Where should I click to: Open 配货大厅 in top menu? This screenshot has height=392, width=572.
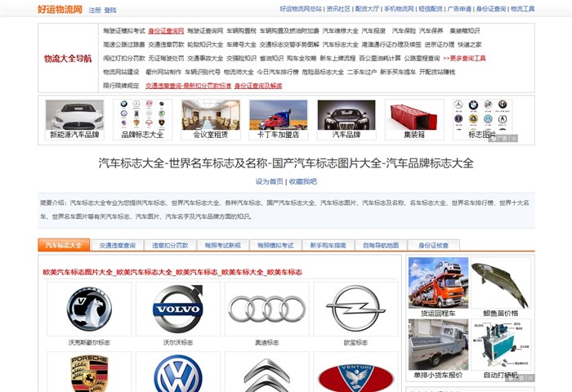point(367,9)
